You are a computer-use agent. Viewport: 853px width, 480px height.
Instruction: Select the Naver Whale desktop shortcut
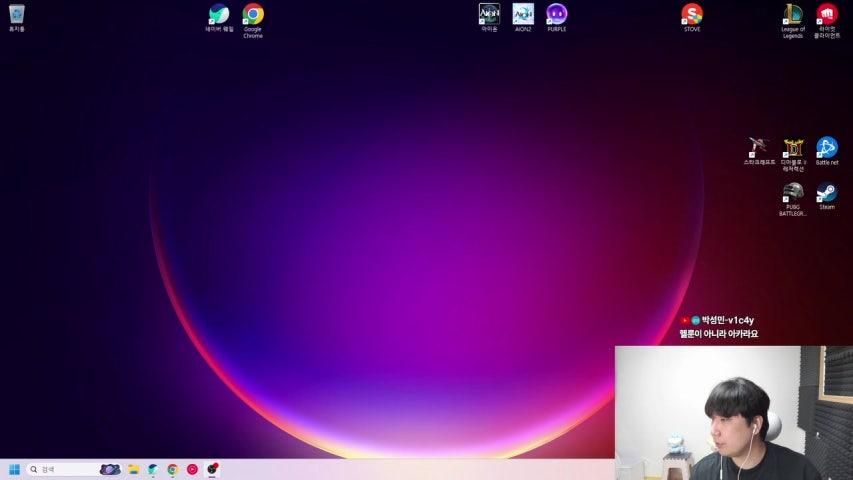tap(219, 14)
